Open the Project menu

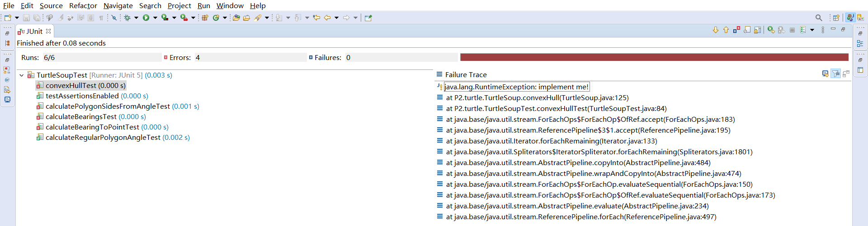[179, 5]
